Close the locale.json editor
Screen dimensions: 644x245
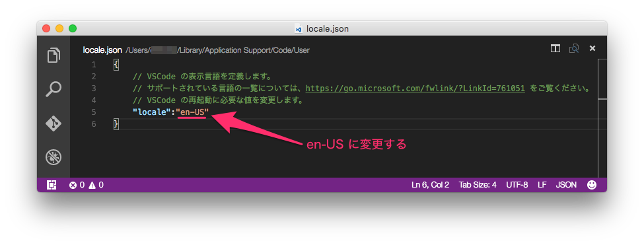pyautogui.click(x=592, y=48)
